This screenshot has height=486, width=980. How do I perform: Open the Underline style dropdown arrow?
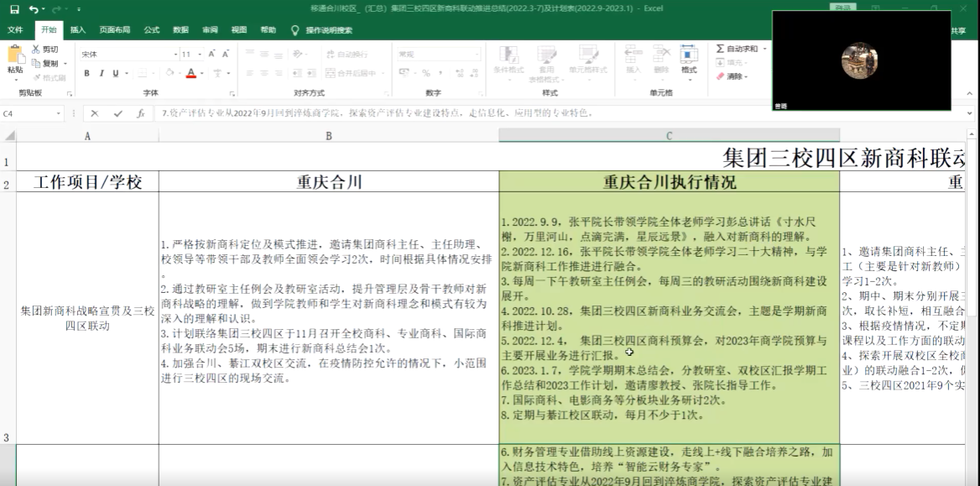[x=126, y=73]
